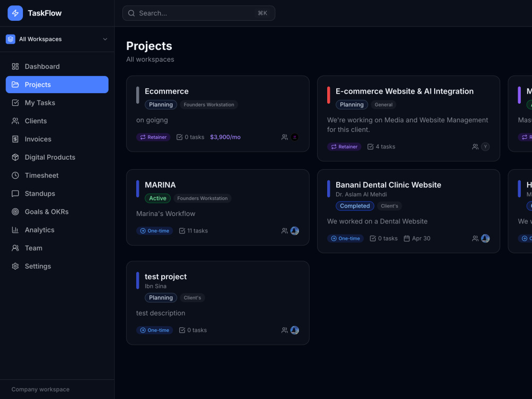
Task: Click the Apr 30 calendar icon
Action: tap(406, 238)
